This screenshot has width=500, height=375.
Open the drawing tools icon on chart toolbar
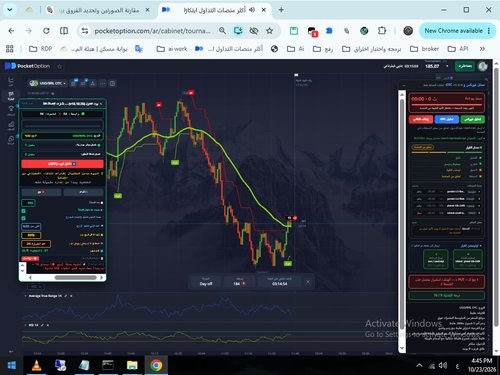[93, 83]
